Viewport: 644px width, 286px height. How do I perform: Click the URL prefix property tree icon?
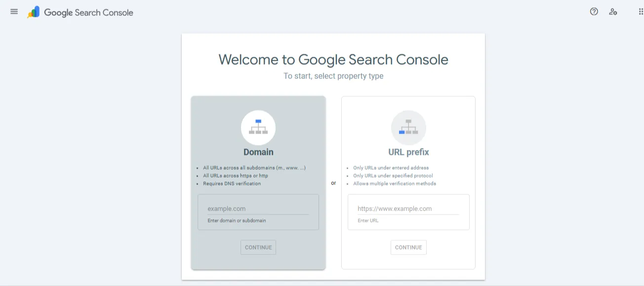point(408,127)
